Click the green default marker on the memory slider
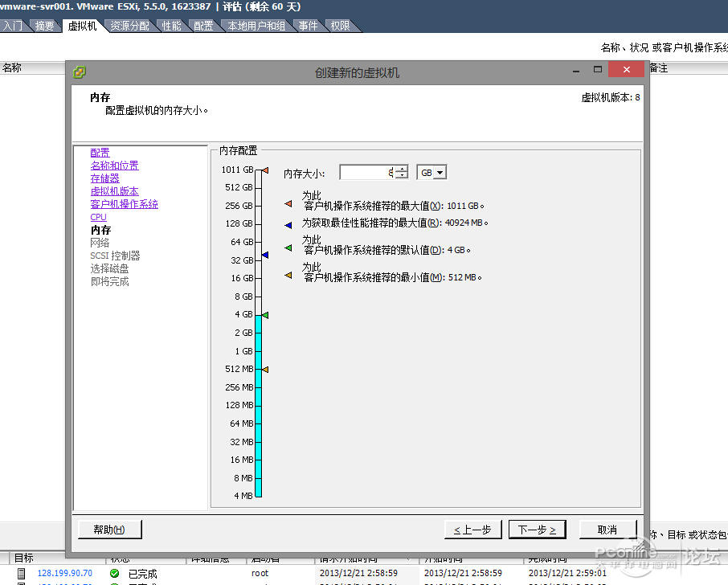This screenshot has height=585, width=728. [265, 315]
